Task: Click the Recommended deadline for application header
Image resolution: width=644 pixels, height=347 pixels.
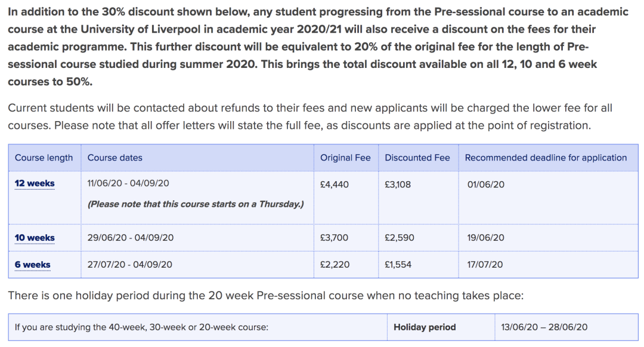Action: click(546, 158)
